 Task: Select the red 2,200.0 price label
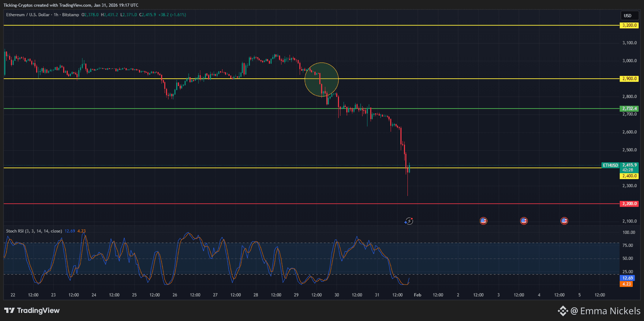tap(629, 204)
